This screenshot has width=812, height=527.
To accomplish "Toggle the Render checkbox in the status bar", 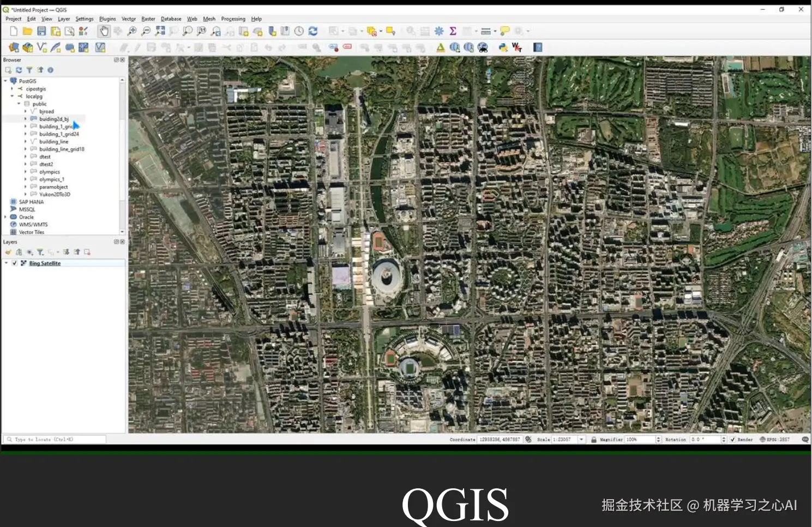I will click(732, 439).
